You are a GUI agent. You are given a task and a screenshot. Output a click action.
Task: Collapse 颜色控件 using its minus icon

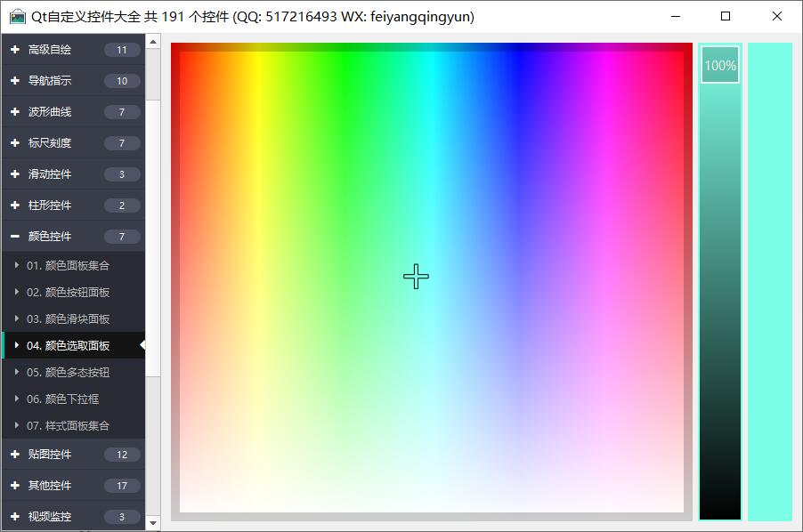(15, 237)
